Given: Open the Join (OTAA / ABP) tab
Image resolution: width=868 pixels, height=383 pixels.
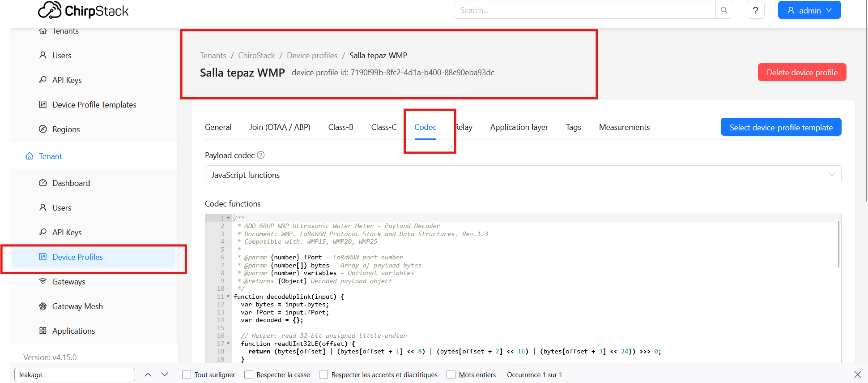Looking at the screenshot, I should (280, 127).
